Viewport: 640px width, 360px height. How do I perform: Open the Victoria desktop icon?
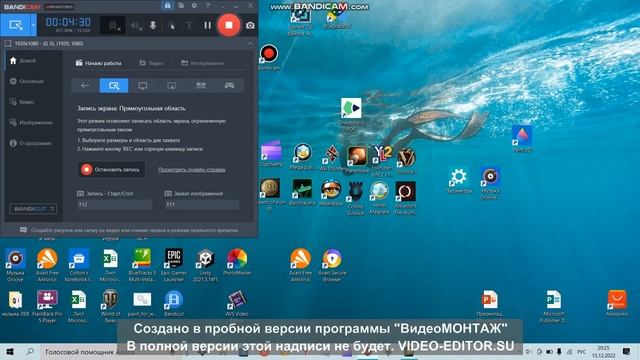point(406,160)
